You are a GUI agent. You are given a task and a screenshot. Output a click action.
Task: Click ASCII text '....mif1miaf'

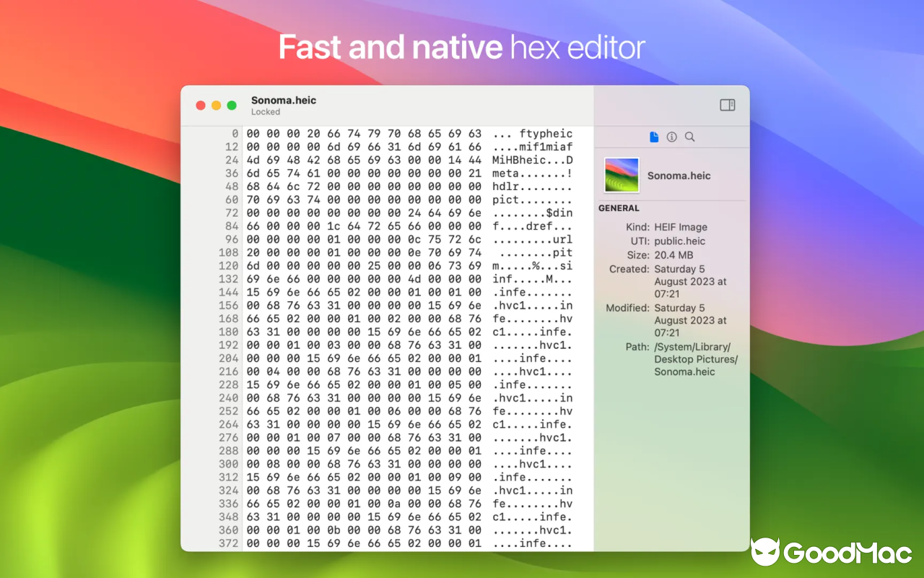[x=533, y=147]
